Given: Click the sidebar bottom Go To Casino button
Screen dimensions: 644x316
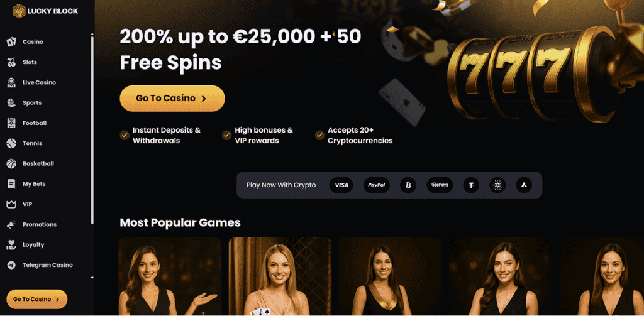Looking at the screenshot, I should 37,299.
